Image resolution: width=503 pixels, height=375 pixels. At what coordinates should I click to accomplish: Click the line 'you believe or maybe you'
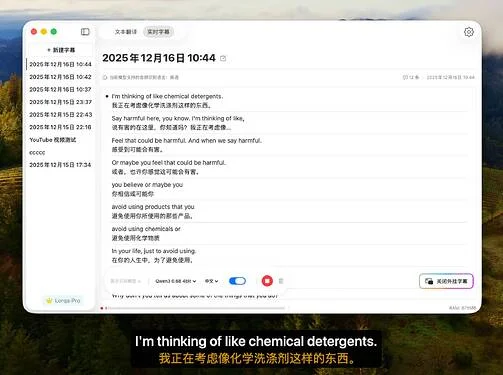[147, 185]
